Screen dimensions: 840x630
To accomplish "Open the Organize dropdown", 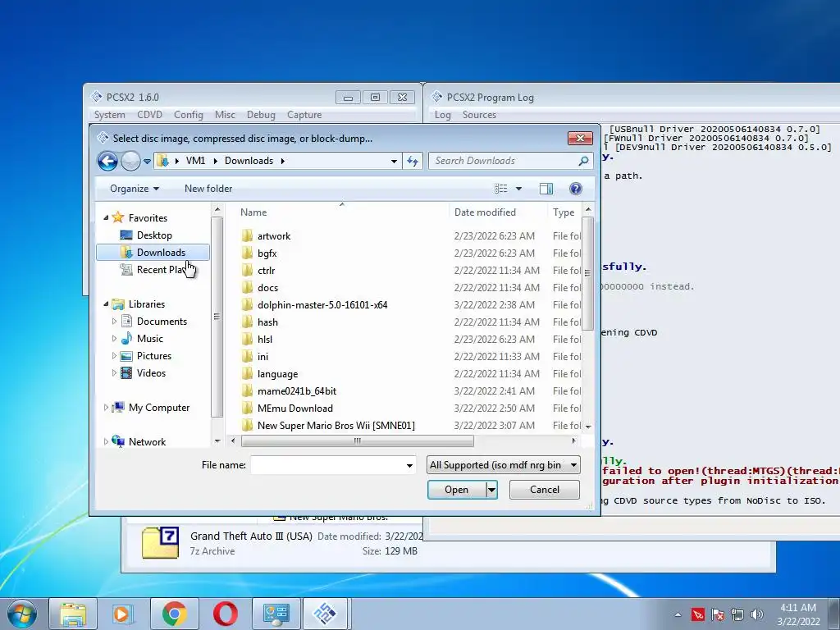I will point(135,189).
